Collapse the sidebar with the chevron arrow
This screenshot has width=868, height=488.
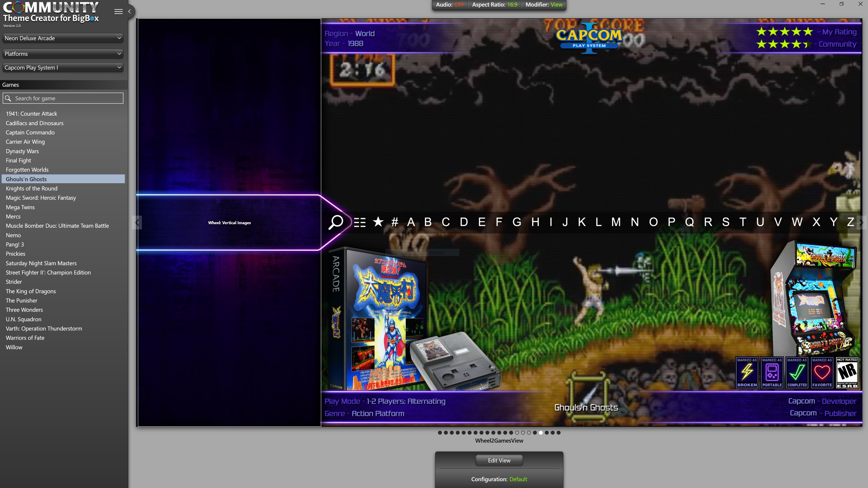(129, 12)
